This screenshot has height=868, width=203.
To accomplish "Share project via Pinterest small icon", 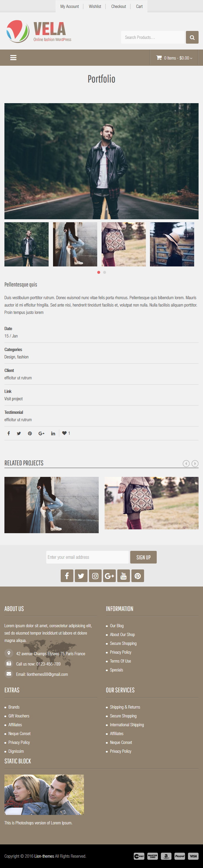I will click(x=30, y=433).
